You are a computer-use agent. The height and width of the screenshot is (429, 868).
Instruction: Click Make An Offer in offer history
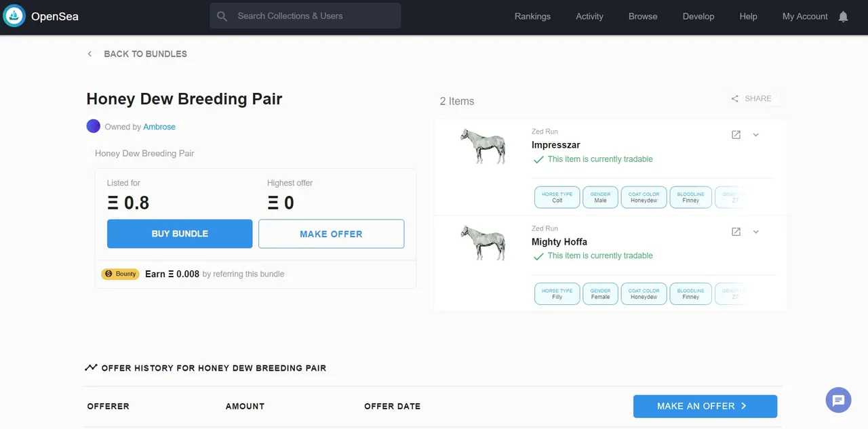pyautogui.click(x=705, y=406)
